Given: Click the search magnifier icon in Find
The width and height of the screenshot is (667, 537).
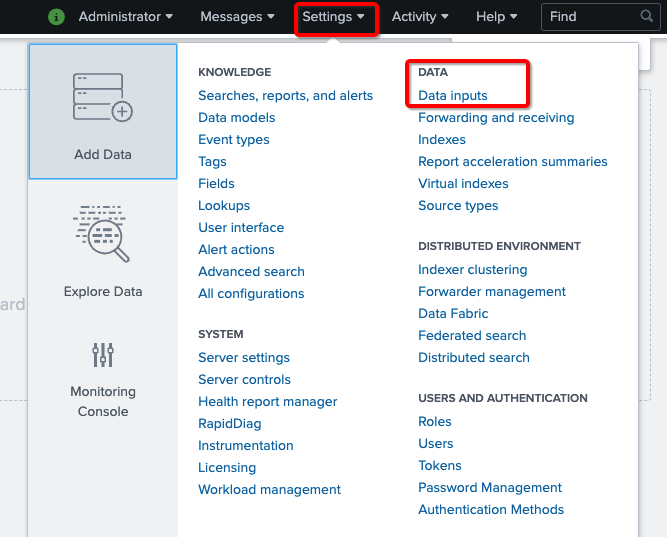Looking at the screenshot, I should click(647, 17).
